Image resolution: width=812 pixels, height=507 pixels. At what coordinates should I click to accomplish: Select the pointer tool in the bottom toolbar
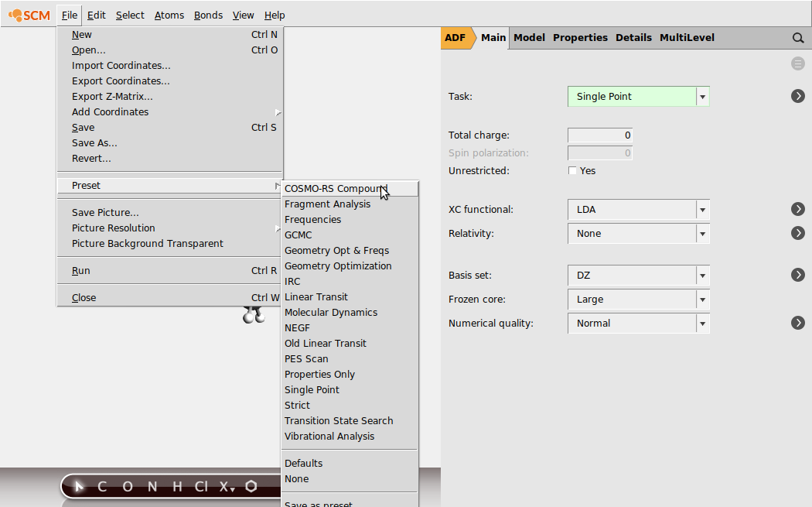pyautogui.click(x=79, y=486)
